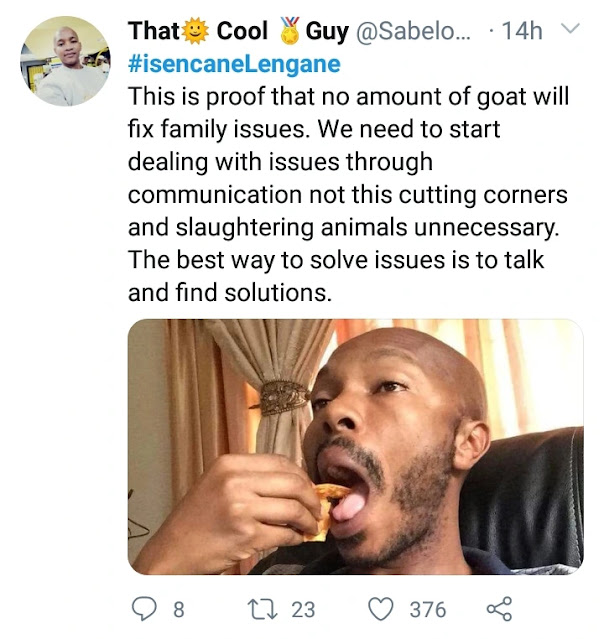Screen dimensions: 604x639
Task: Open tweet by clicking its body text
Action: click(x=348, y=194)
